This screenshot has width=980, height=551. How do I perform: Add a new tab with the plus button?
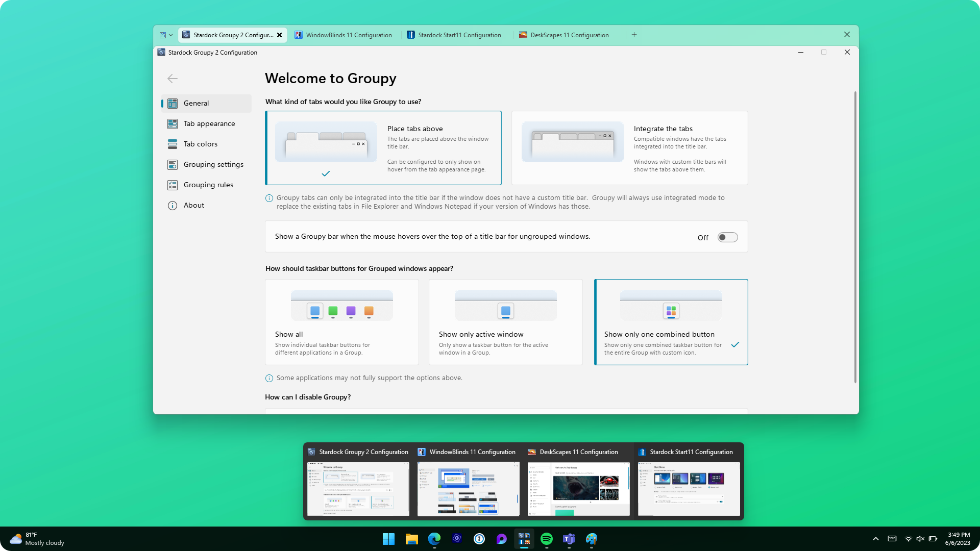click(634, 35)
